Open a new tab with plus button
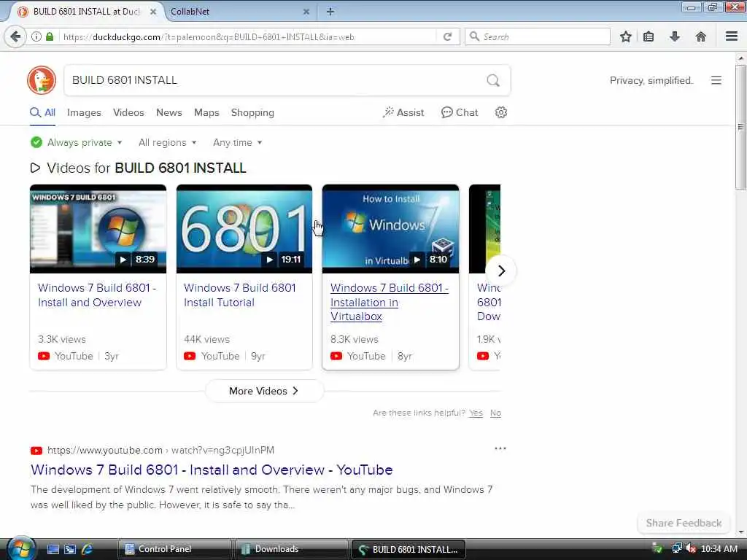Image resolution: width=747 pixels, height=560 pixels. (330, 12)
